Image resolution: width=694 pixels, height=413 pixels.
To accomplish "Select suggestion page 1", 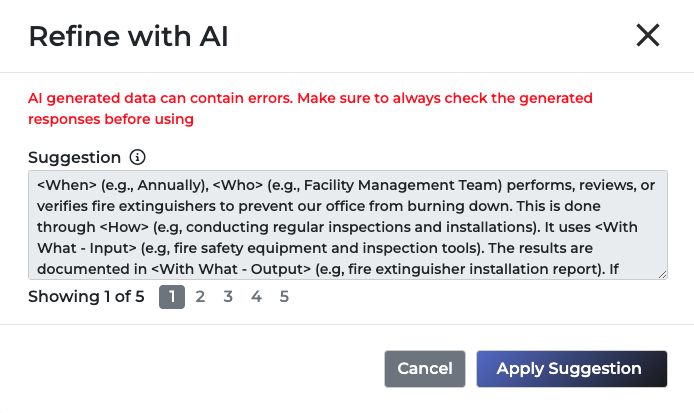I will coord(172,297).
